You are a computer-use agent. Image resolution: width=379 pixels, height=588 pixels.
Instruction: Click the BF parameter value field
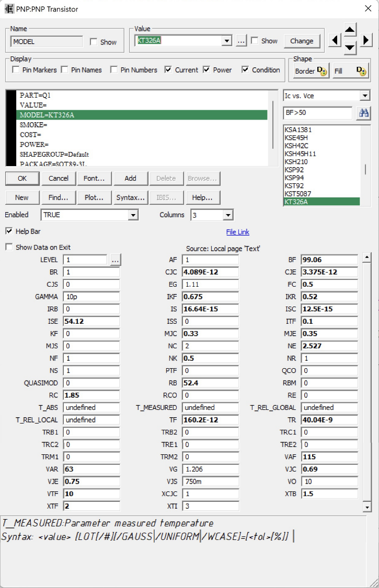point(329,260)
